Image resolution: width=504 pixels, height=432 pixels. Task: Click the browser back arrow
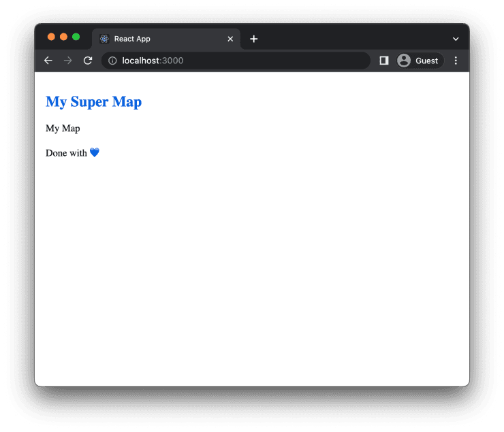click(48, 61)
